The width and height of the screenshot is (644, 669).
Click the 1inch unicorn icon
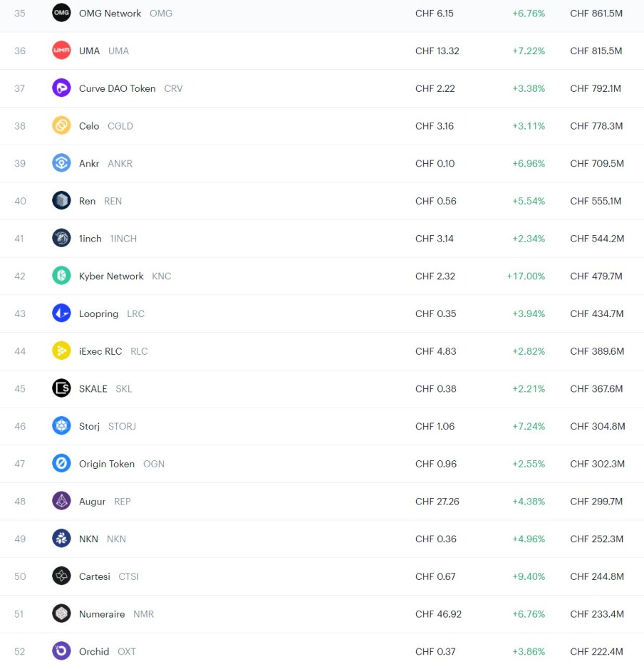click(61, 238)
